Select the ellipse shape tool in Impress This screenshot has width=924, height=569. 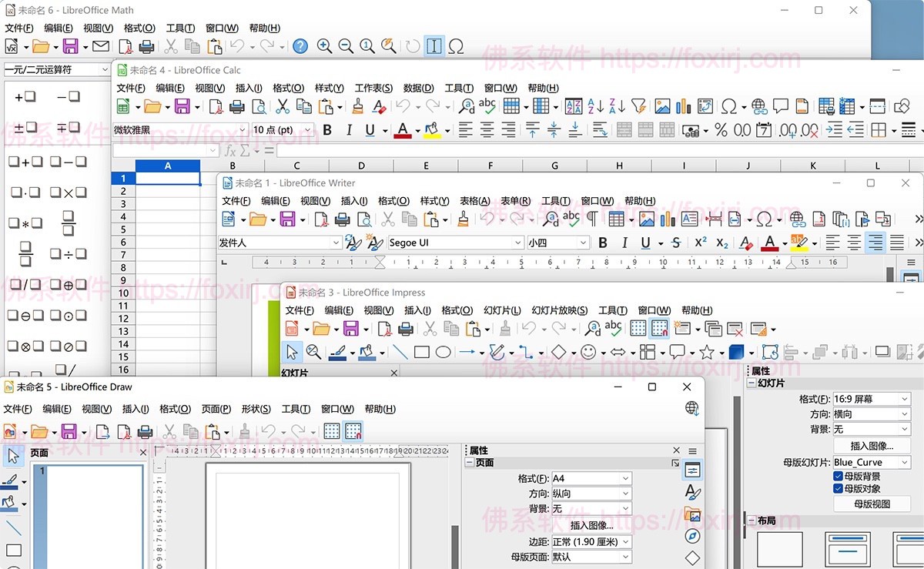pos(443,352)
